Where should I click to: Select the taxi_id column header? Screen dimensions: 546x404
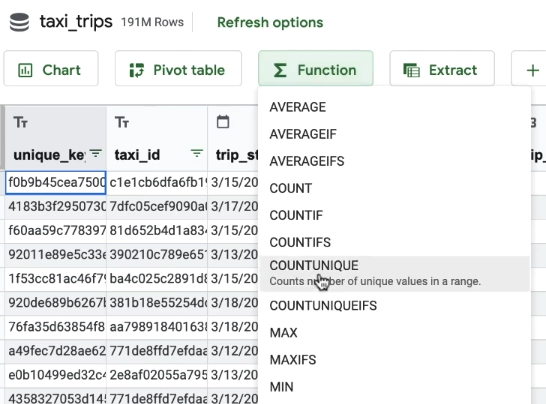tap(157, 138)
